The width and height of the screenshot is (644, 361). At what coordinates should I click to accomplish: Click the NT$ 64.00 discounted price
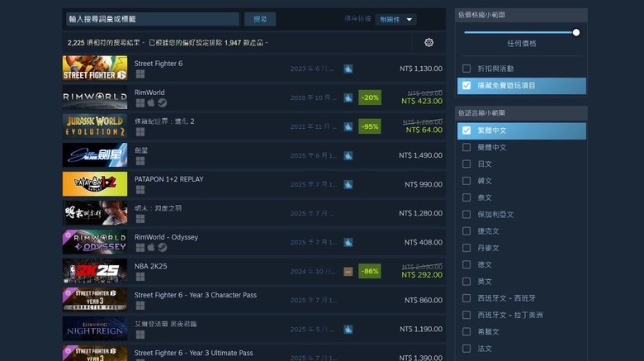click(x=424, y=130)
